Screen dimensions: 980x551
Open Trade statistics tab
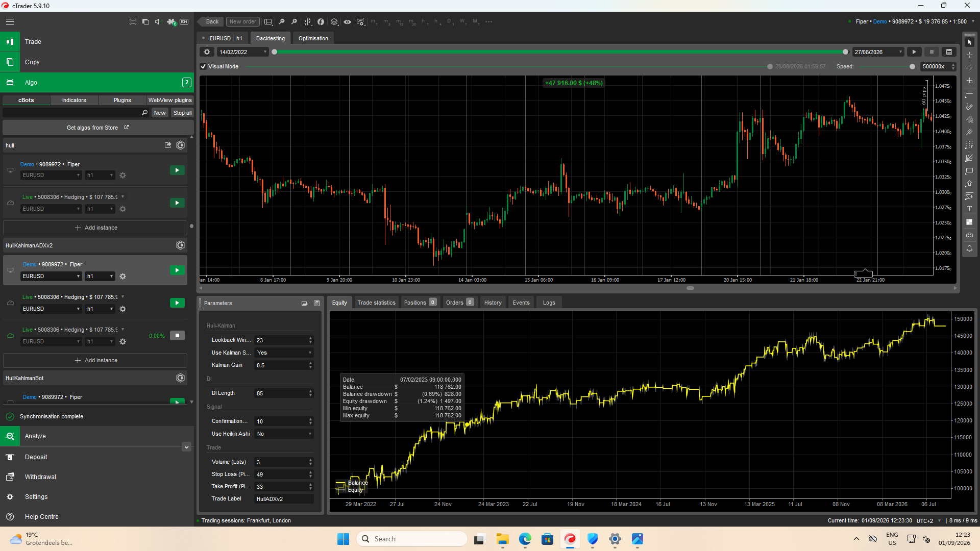376,303
